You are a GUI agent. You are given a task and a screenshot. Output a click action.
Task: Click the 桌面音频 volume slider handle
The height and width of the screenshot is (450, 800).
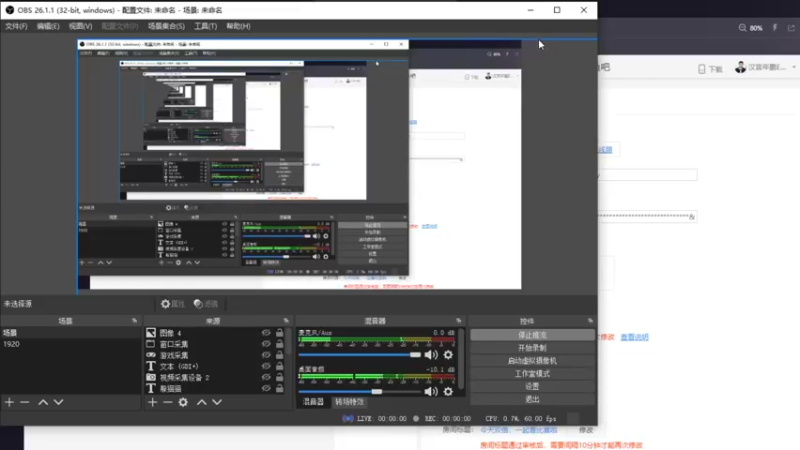[377, 392]
